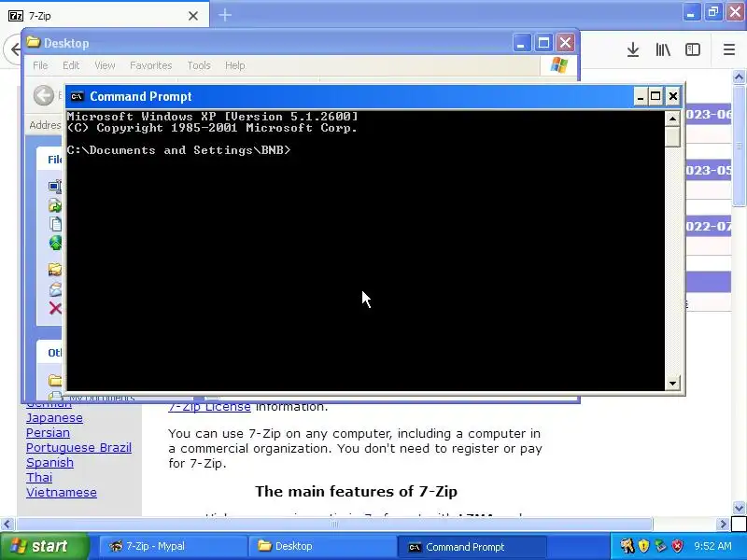Toggle the browser sidebar icon
This screenshot has width=747, height=560.
(x=692, y=49)
